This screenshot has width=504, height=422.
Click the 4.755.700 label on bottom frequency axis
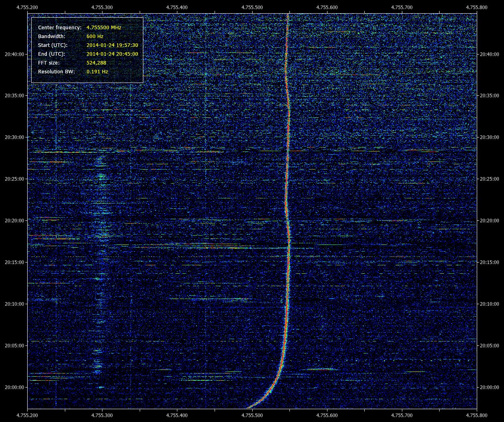click(x=402, y=416)
